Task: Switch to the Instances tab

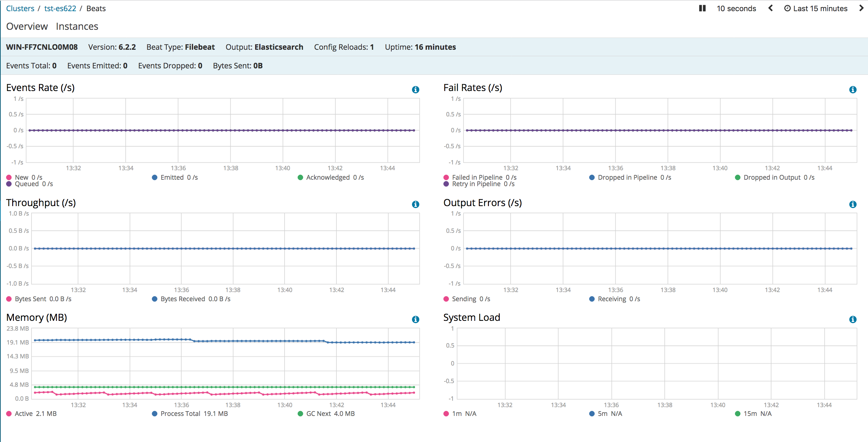Action: pos(77,26)
